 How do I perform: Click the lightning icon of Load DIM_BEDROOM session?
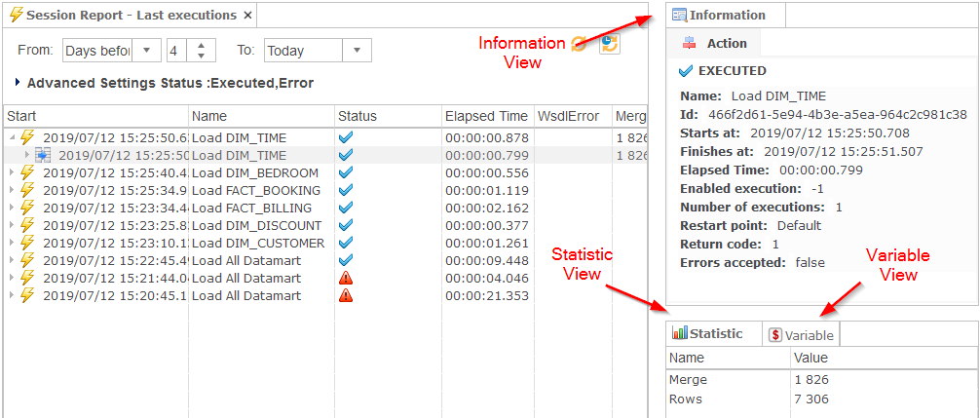[27, 172]
